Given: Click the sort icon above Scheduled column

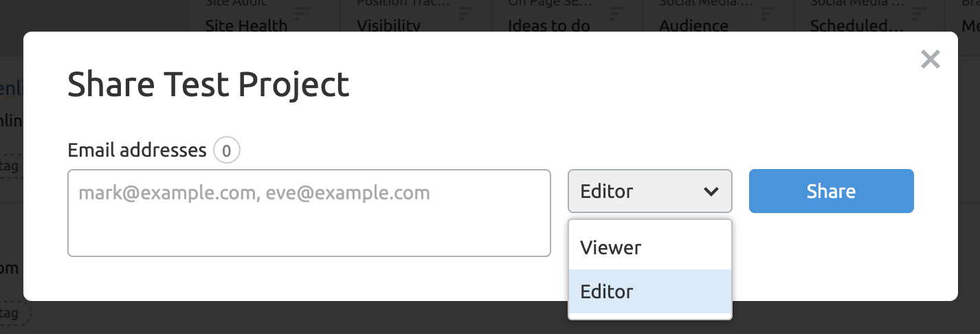Looking at the screenshot, I should coord(920,12).
